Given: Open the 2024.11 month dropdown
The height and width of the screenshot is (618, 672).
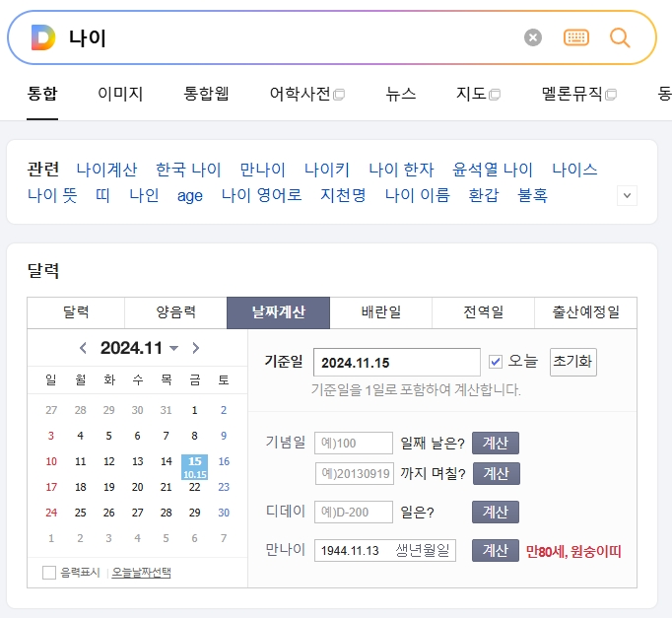Looking at the screenshot, I should click(174, 349).
